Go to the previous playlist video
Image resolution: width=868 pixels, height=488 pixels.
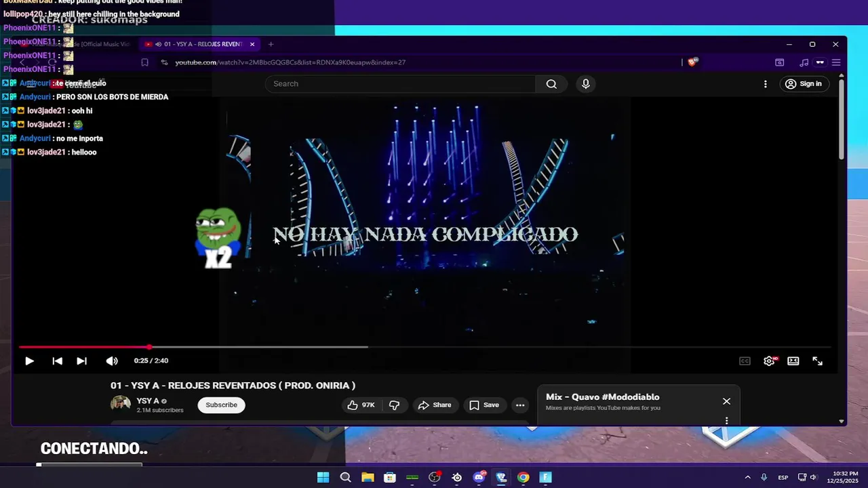(x=58, y=361)
